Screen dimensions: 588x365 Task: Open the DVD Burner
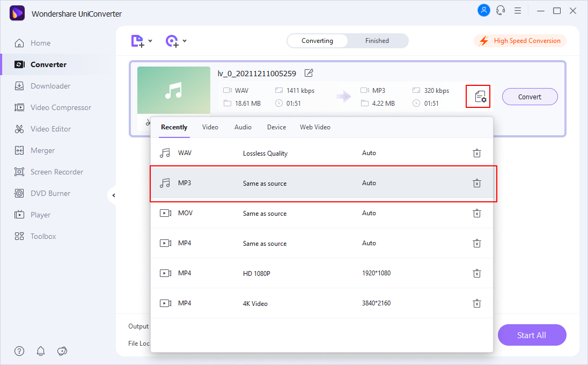[42, 194]
